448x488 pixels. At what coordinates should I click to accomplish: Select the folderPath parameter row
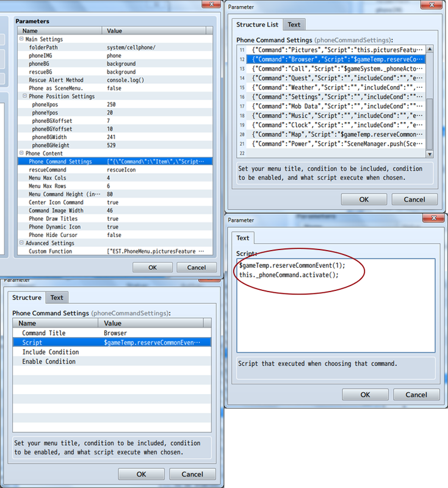click(x=115, y=48)
